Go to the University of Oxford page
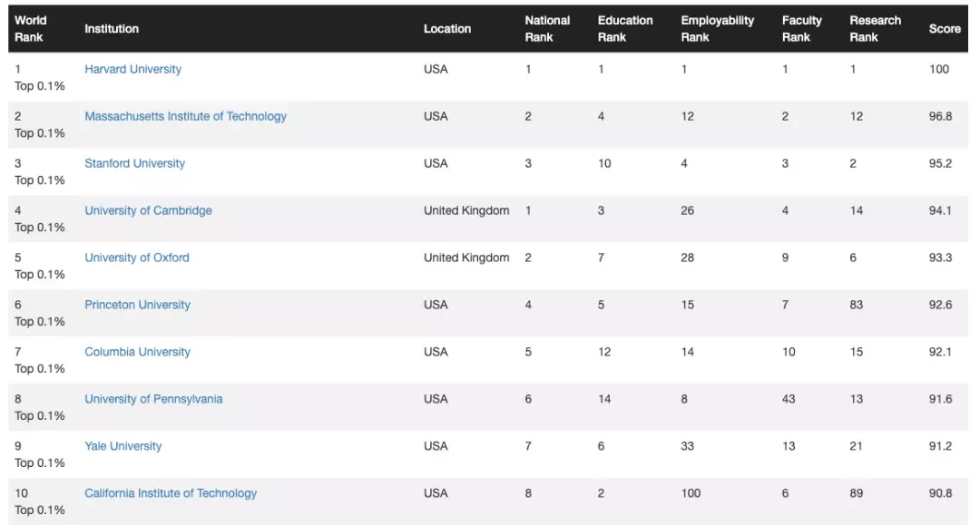 coord(137,258)
